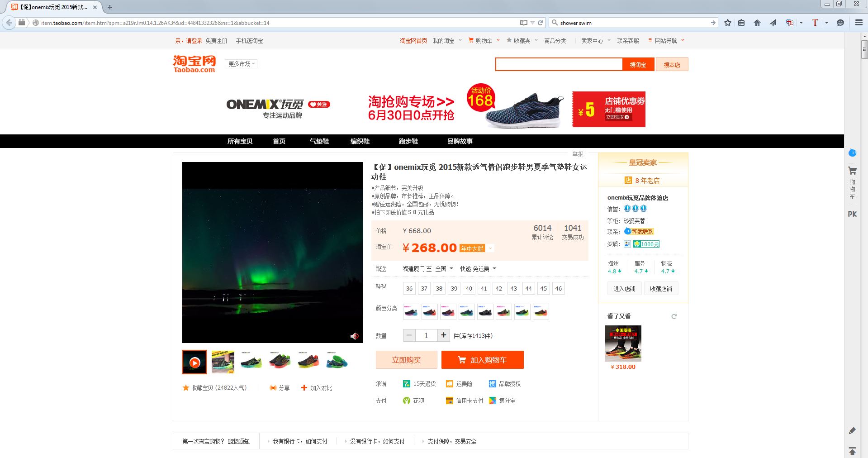Click the Taobao search input field

pyautogui.click(x=559, y=65)
